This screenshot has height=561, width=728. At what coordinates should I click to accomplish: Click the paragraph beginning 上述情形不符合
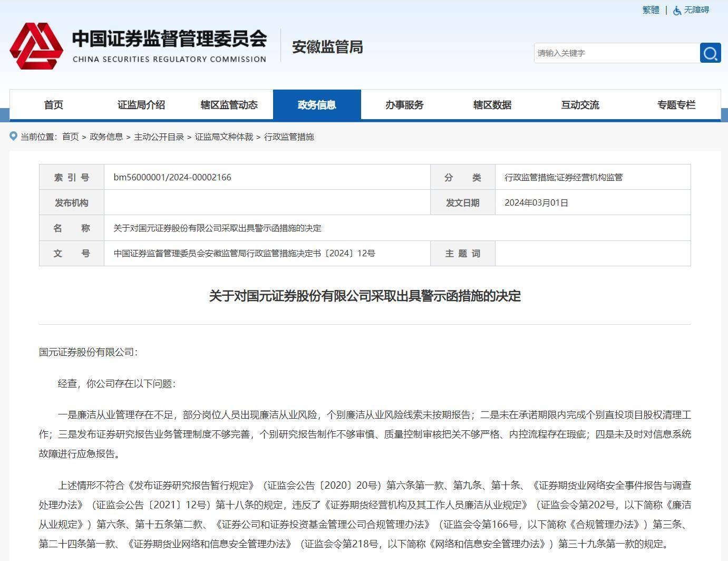365,514
